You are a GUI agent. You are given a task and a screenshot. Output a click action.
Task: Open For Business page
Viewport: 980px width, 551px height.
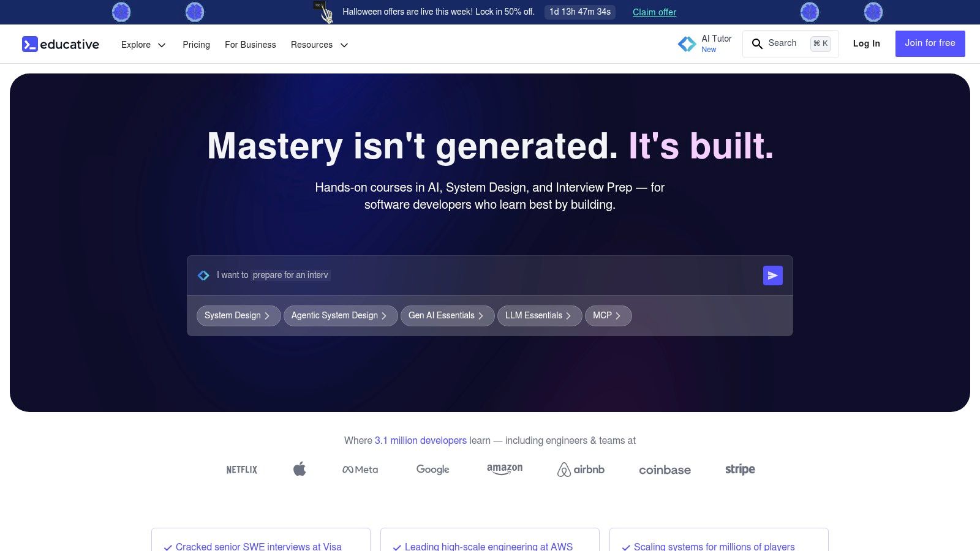pyautogui.click(x=250, y=45)
